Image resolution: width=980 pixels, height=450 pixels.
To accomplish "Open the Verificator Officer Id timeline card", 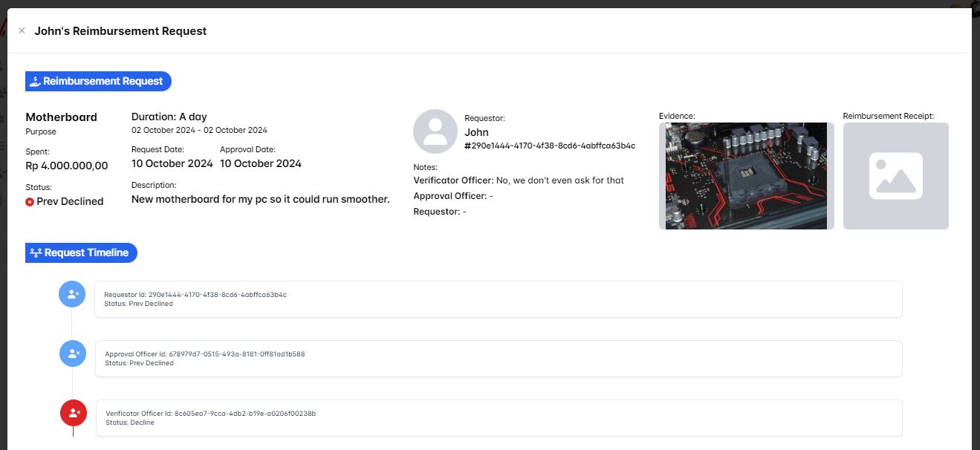I will pos(498,418).
